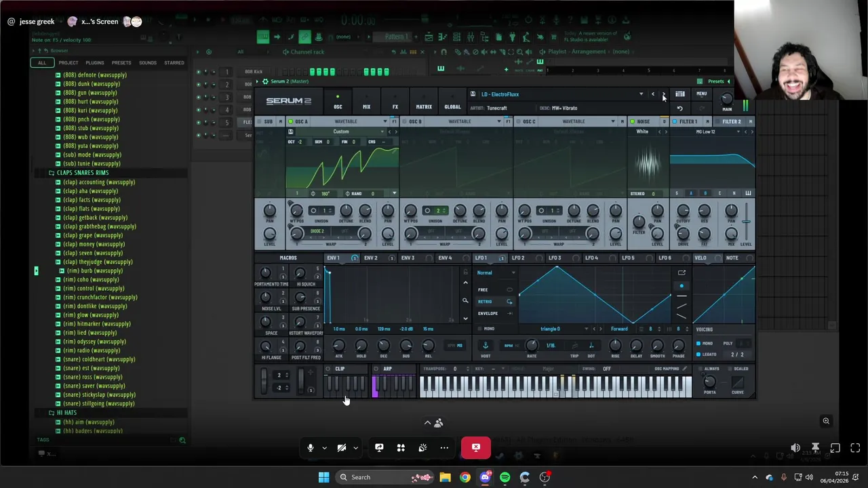The image size is (868, 488).
Task: Mute the microphone in call bar
Action: tap(311, 448)
